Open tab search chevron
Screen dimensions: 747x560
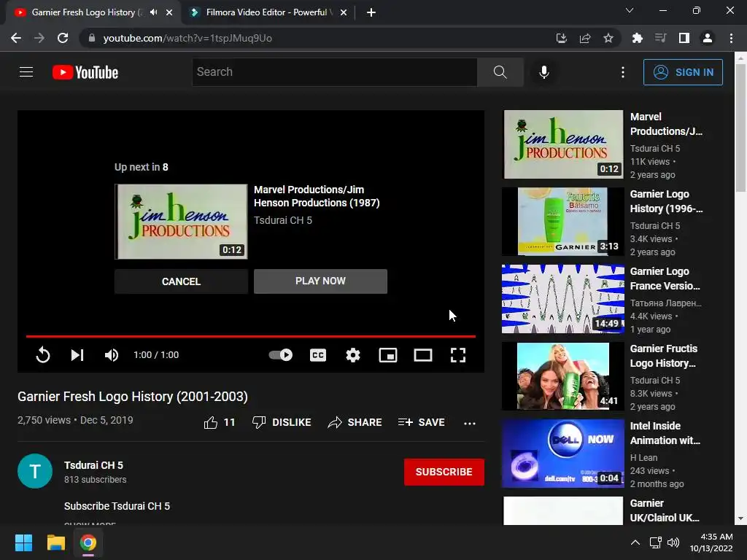pos(630,10)
